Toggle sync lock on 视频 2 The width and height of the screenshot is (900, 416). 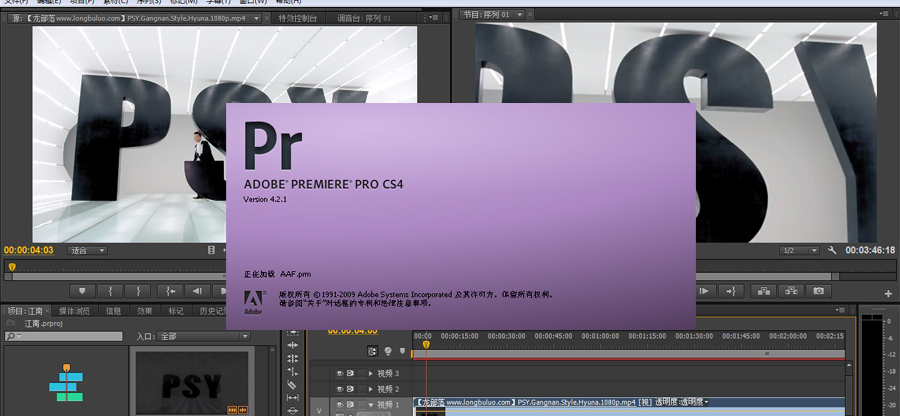click(350, 389)
